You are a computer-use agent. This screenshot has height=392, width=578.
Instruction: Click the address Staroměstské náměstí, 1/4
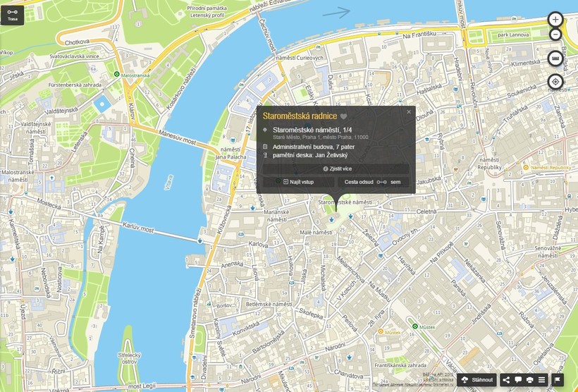click(312, 130)
